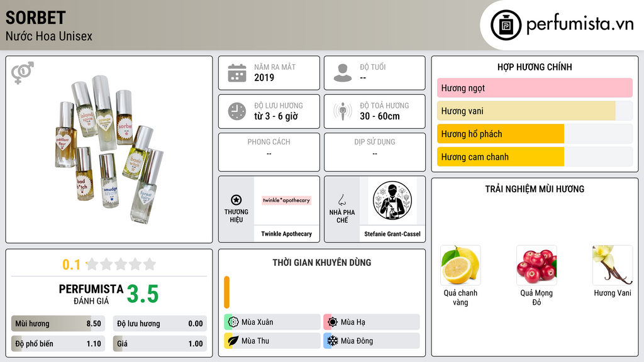Click the unisex gender symbol icon

tap(22, 73)
